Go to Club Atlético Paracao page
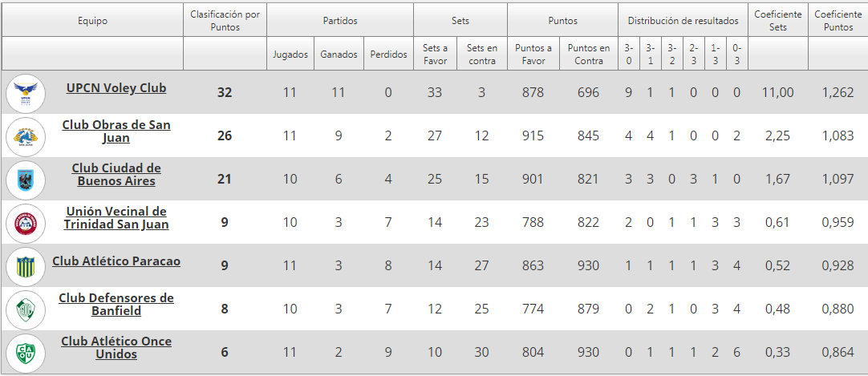 (116, 261)
